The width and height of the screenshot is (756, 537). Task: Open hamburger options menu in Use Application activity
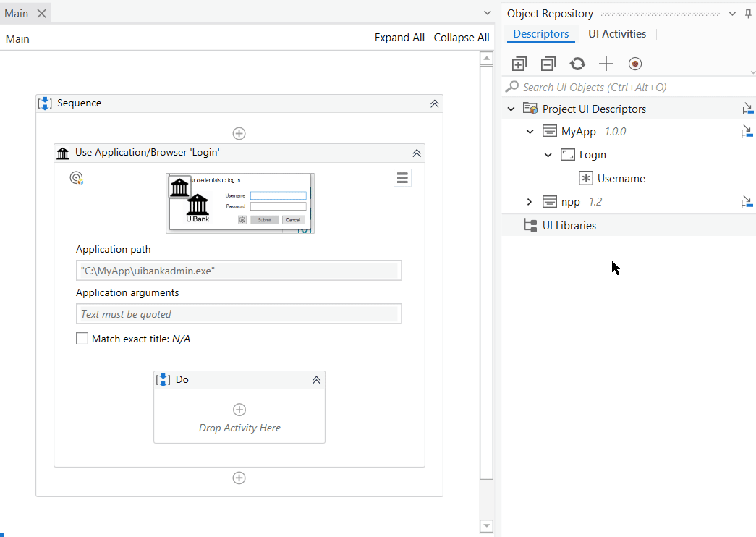pyautogui.click(x=402, y=177)
